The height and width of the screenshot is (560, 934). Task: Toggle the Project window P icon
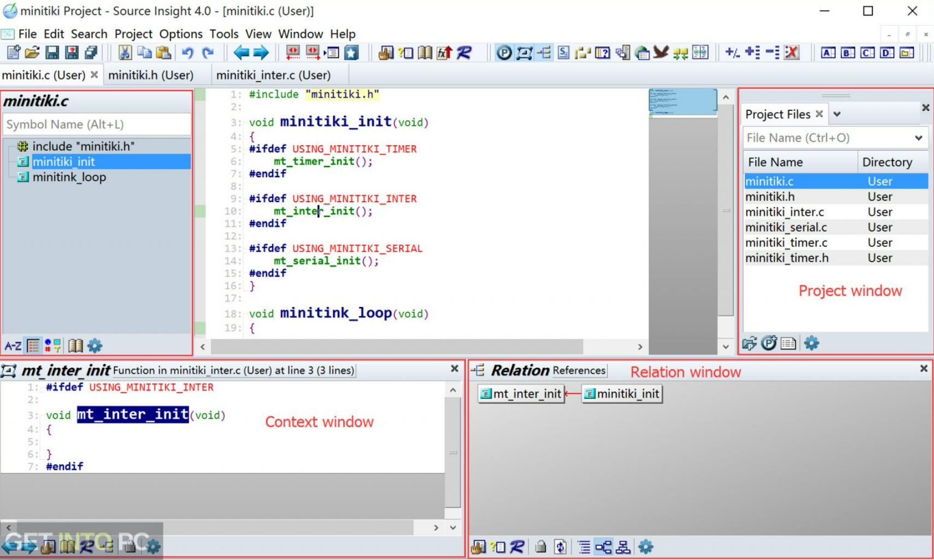point(504,52)
